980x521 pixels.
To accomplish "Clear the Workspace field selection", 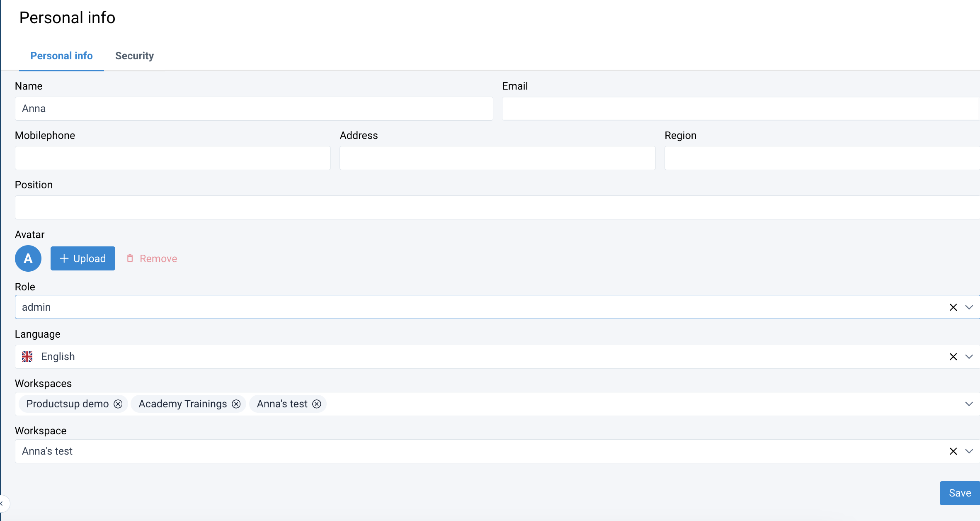I will pyautogui.click(x=953, y=451).
